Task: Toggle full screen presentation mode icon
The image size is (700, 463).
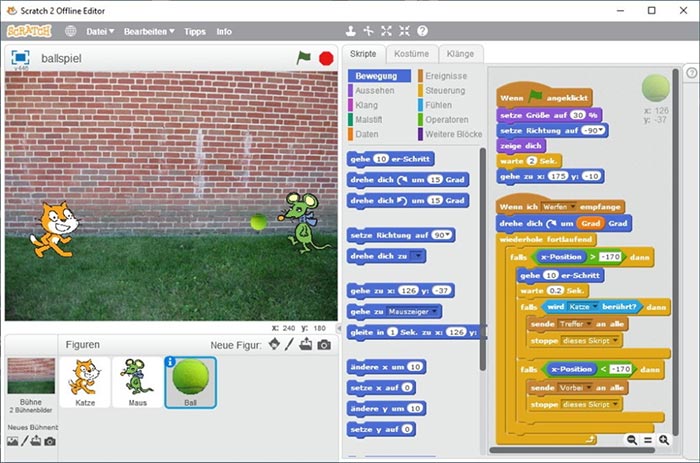Action: tap(20, 58)
